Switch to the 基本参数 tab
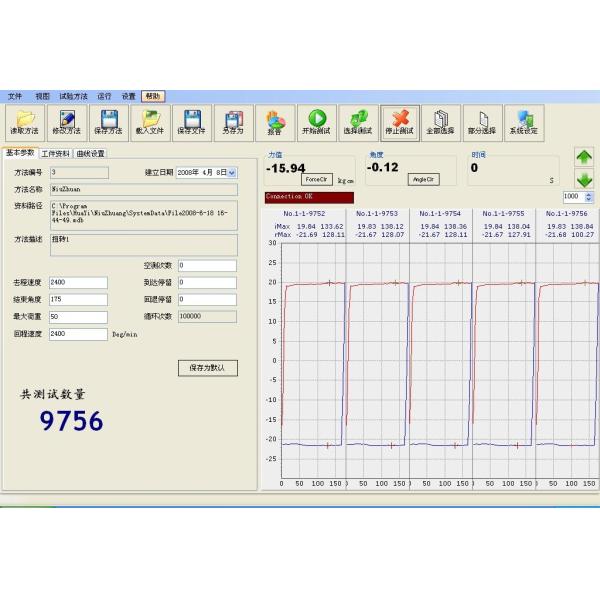Viewport: 600px width, 600px height. click(20, 153)
